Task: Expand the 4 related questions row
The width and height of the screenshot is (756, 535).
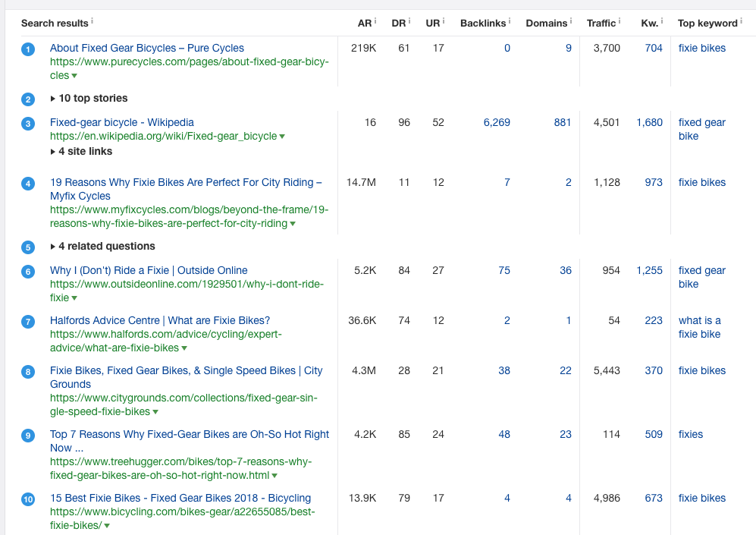Action: (102, 247)
